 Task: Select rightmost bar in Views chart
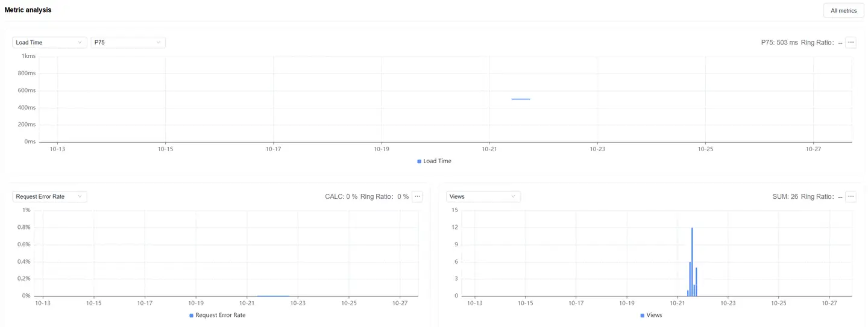point(696,282)
